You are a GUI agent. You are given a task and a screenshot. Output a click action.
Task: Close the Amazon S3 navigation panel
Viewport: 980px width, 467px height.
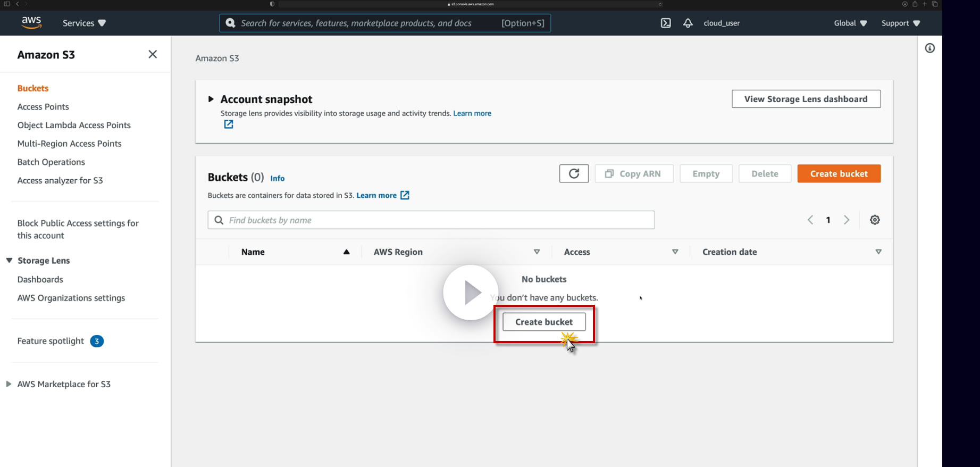tap(153, 54)
